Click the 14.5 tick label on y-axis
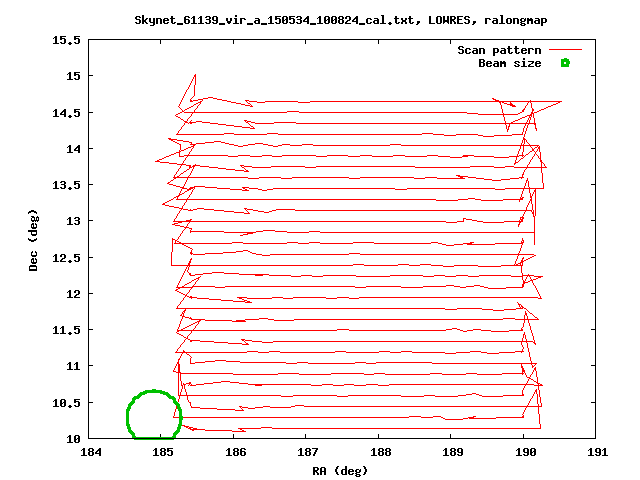640x480 pixels. pyautogui.click(x=66, y=112)
